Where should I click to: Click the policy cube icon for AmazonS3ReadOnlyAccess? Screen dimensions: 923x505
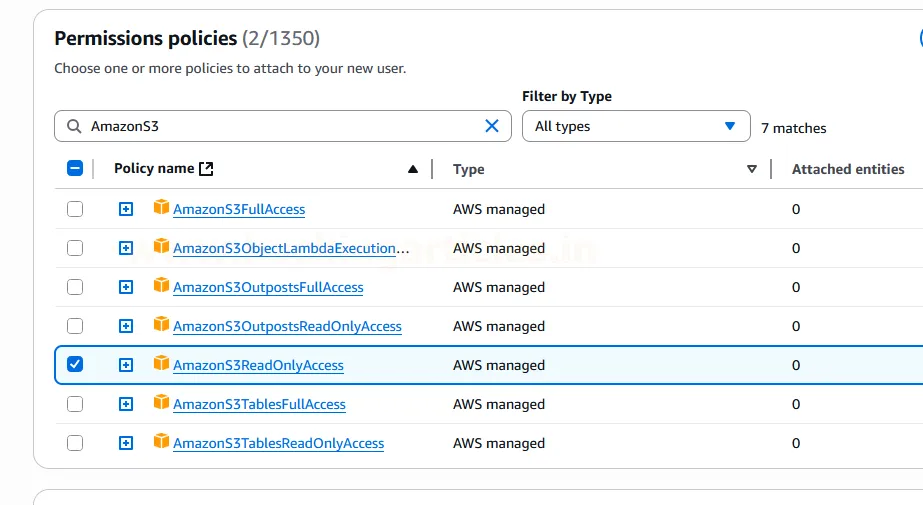(161, 363)
